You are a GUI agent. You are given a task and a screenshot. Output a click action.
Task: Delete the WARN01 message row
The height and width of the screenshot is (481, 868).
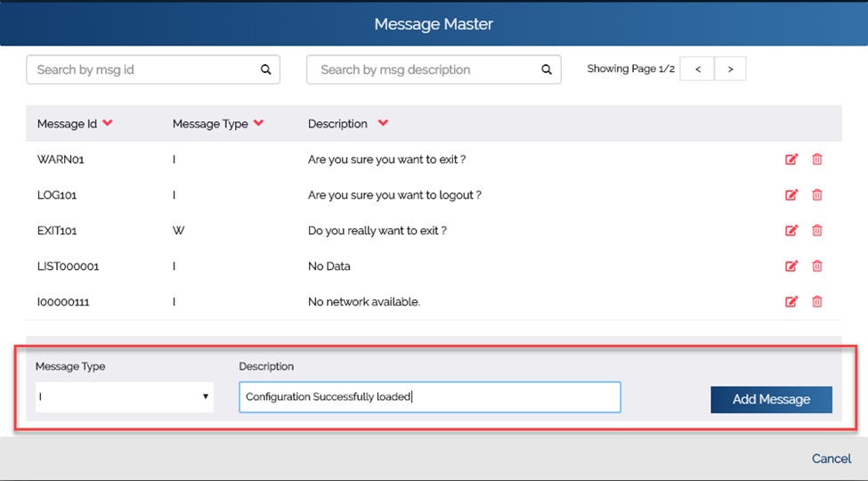click(x=817, y=159)
